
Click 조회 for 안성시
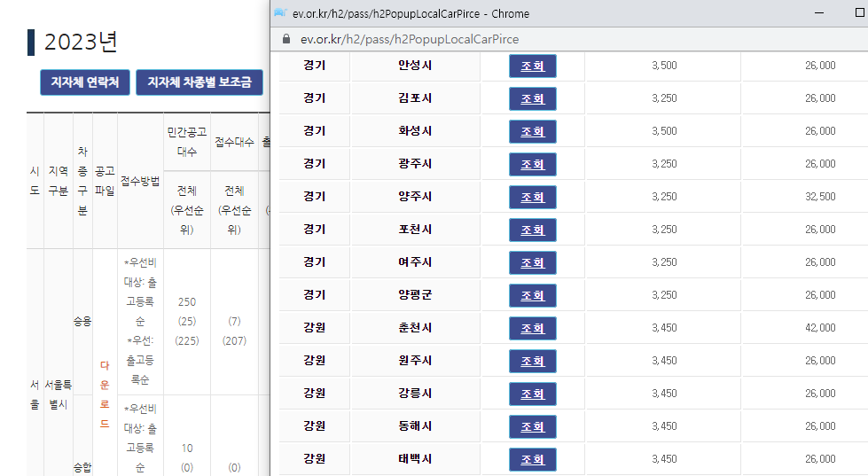point(533,66)
